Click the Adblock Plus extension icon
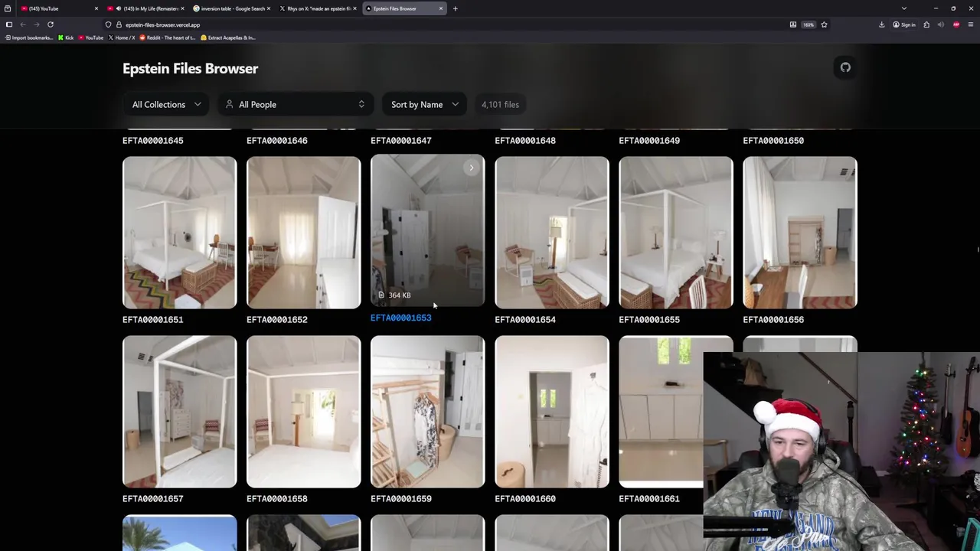Viewport: 980px width, 551px height. (x=956, y=24)
